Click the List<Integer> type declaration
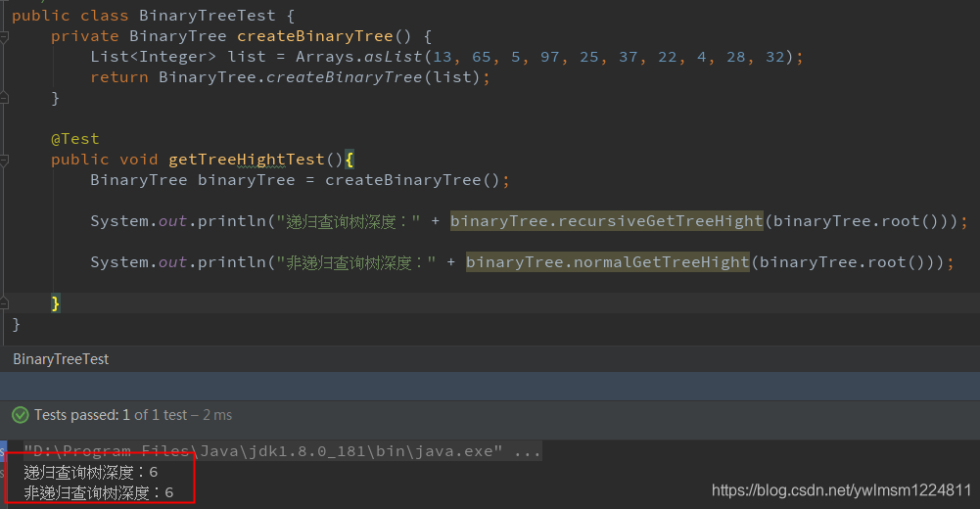The width and height of the screenshot is (980, 509). coord(153,57)
